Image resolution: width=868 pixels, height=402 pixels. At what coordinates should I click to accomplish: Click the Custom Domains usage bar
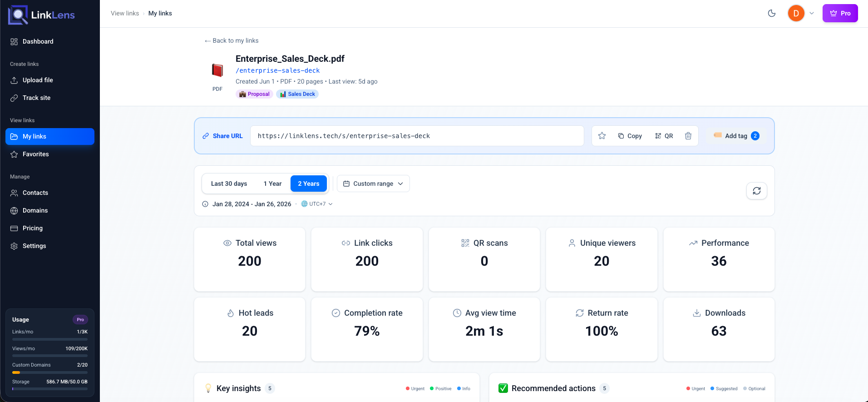click(x=50, y=372)
